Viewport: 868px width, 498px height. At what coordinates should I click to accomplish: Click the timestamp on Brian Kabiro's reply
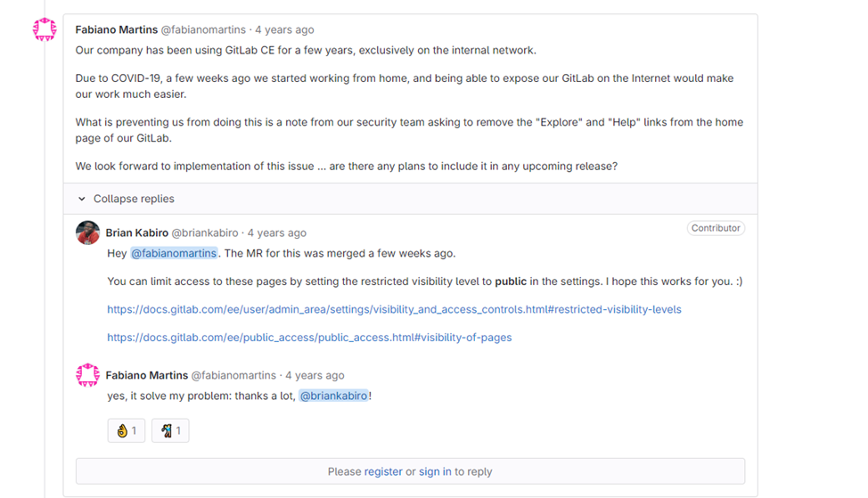(x=277, y=233)
